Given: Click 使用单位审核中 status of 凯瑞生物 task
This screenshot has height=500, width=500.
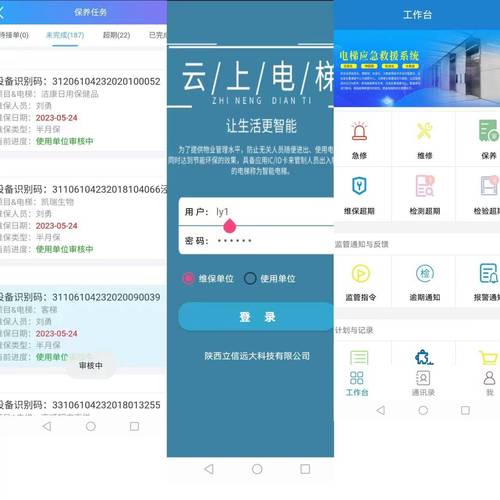Looking at the screenshot, I should [64, 249].
